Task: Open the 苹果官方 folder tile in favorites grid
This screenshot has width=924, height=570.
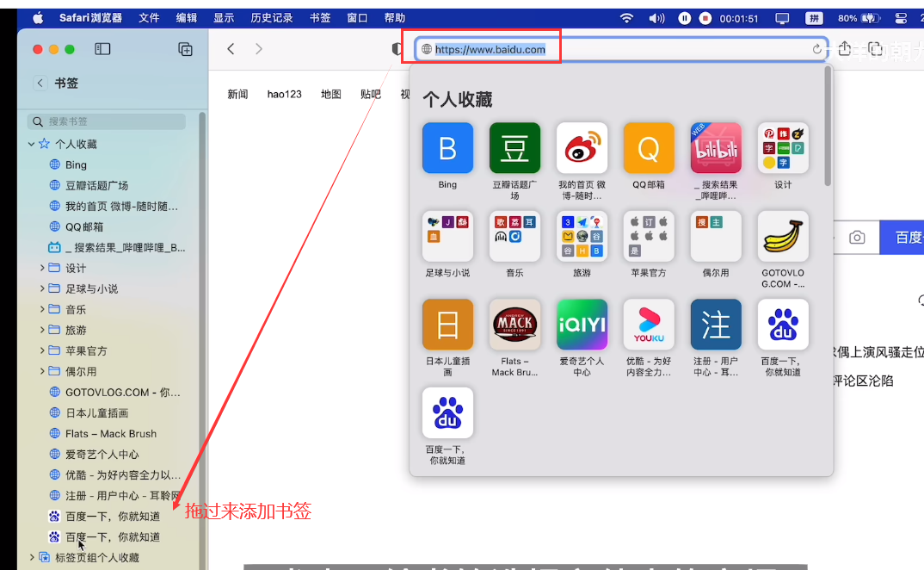Action: (x=649, y=236)
